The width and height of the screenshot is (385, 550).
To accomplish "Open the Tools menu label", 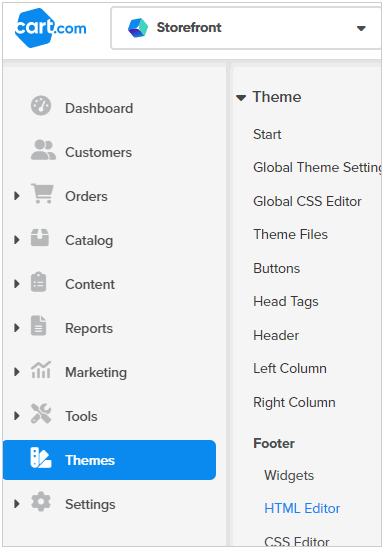I will [x=81, y=416].
